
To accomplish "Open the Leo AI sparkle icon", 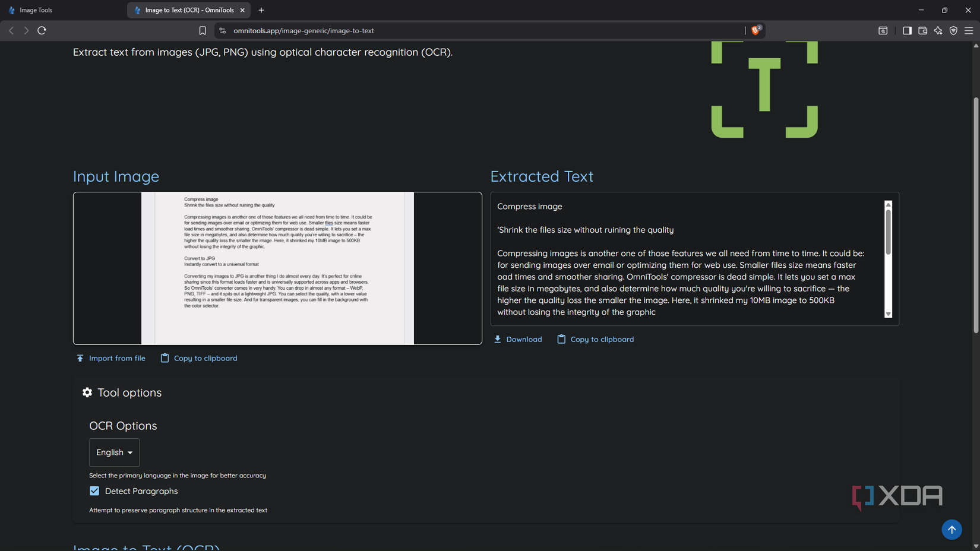I will [x=938, y=30].
